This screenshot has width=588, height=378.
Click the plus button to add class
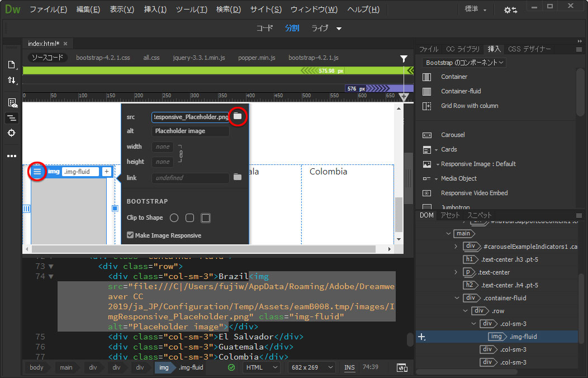coord(106,172)
